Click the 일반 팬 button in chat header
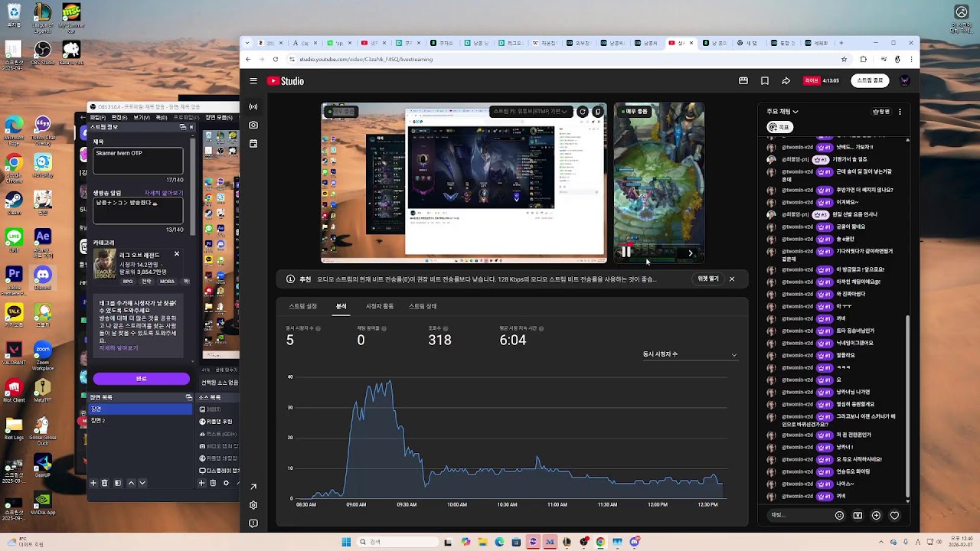 [881, 112]
